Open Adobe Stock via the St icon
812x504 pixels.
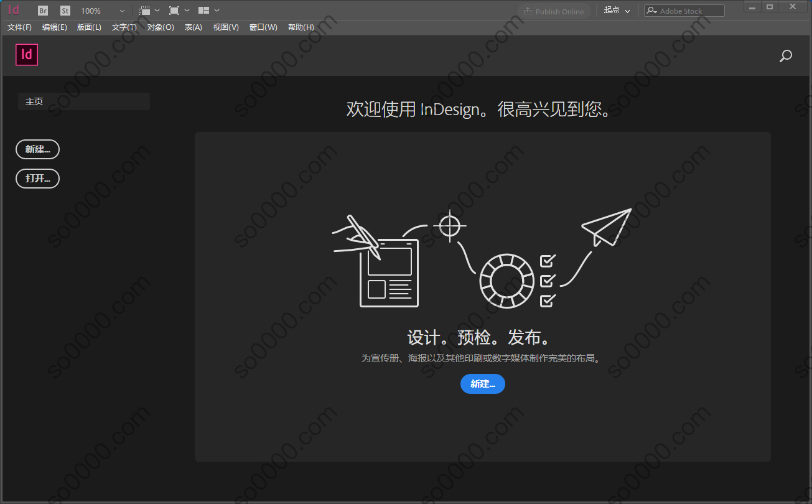pyautogui.click(x=65, y=11)
